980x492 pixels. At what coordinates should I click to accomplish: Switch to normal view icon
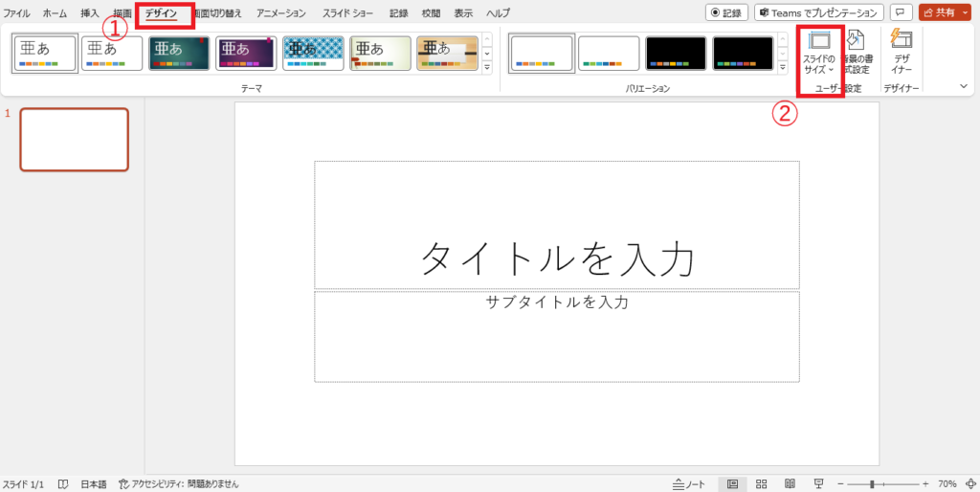pyautogui.click(x=732, y=484)
